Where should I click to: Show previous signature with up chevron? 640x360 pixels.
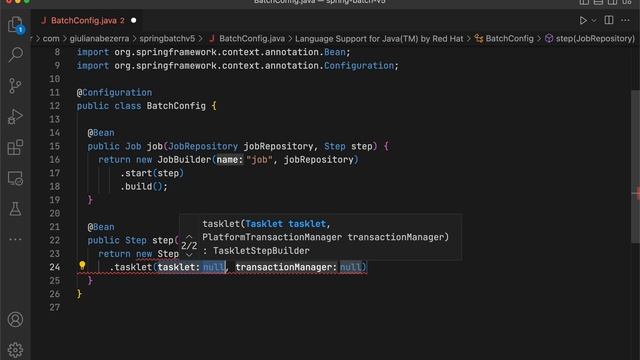point(189,236)
